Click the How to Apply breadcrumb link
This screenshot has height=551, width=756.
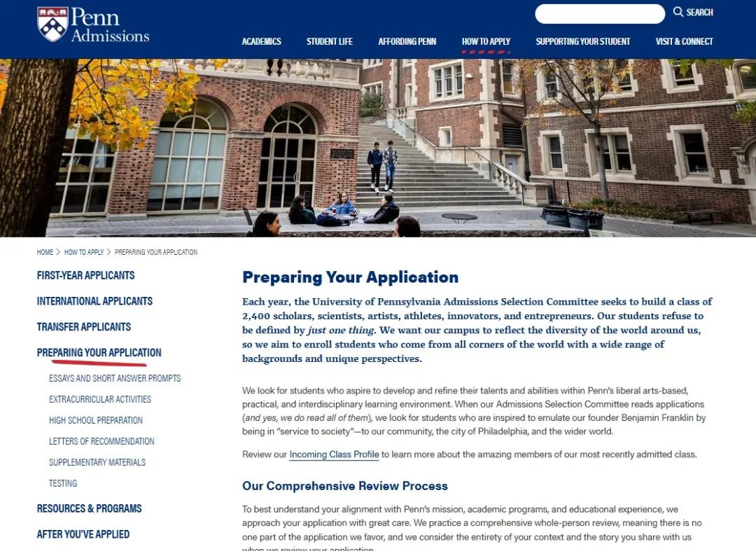click(x=84, y=252)
